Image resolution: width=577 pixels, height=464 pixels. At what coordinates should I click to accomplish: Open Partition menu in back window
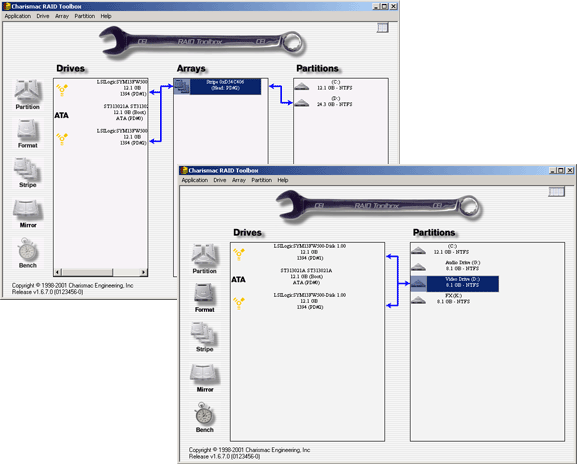click(85, 16)
